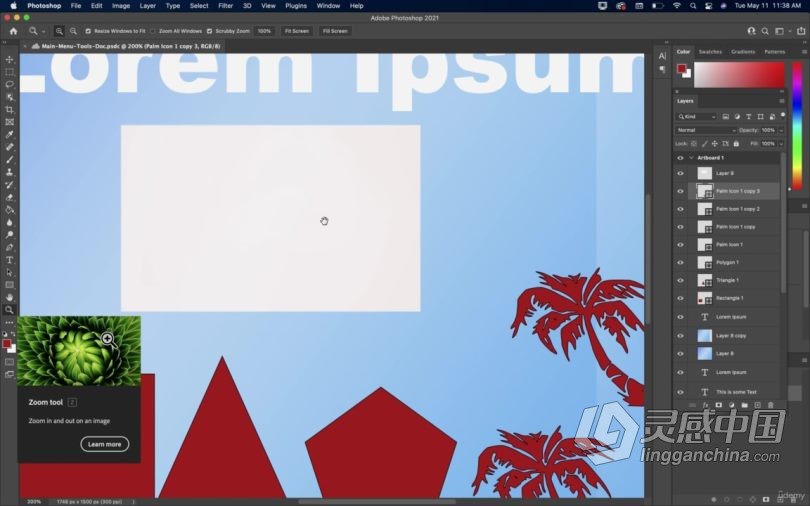
Task: Select the Hand tool in the toolbar
Action: [x=9, y=297]
